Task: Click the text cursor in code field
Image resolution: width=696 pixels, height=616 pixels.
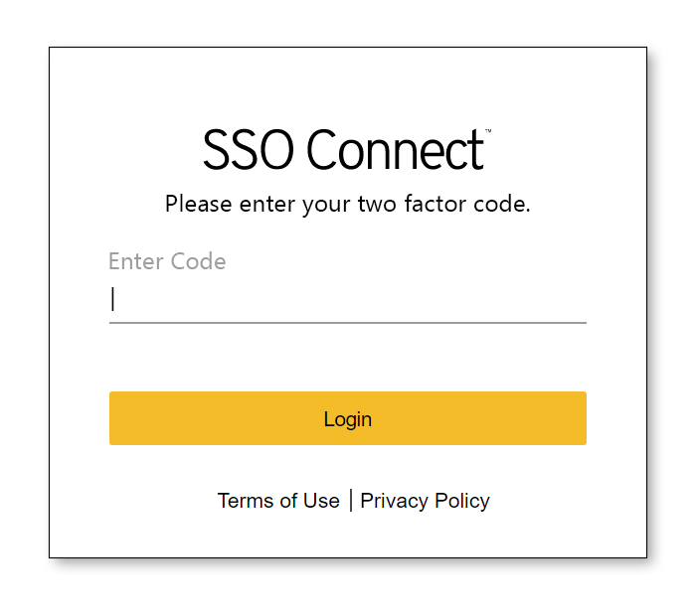Action: (x=113, y=299)
